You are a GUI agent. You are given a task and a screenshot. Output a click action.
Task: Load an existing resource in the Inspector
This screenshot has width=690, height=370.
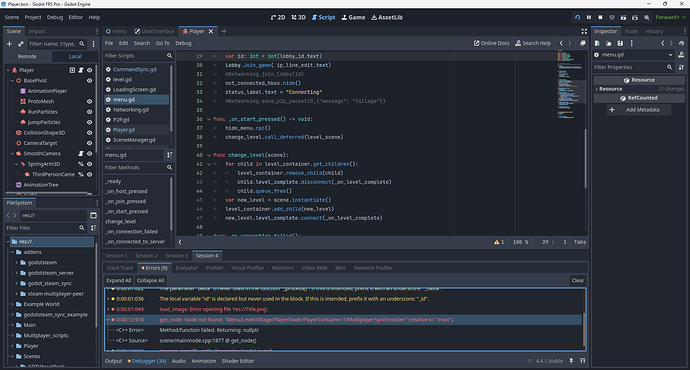609,43
